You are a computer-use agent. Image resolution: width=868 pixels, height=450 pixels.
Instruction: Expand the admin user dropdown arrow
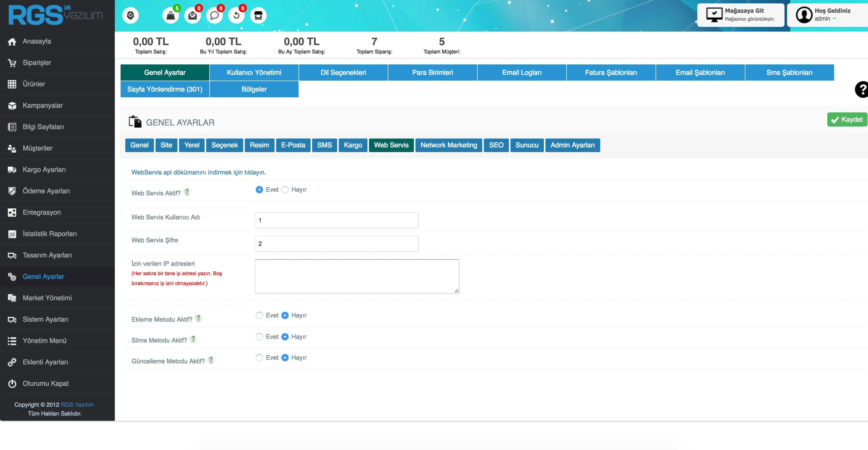[834, 19]
